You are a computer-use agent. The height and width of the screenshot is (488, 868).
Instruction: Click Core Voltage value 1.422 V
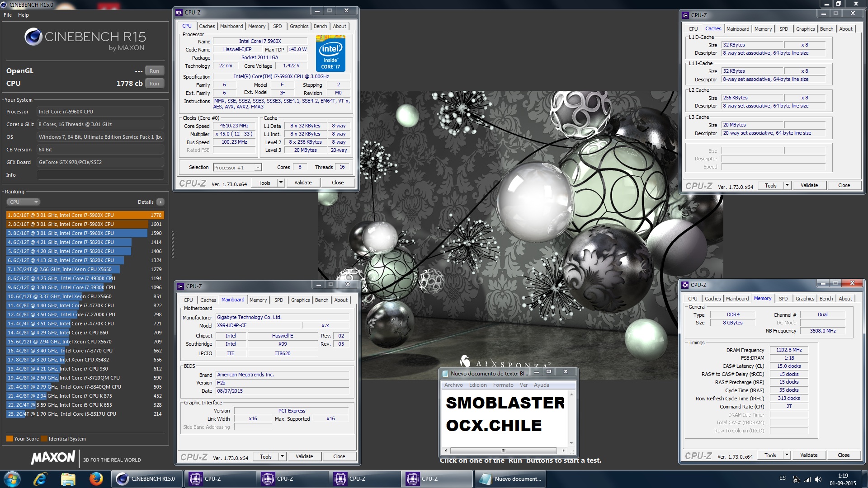pos(291,66)
